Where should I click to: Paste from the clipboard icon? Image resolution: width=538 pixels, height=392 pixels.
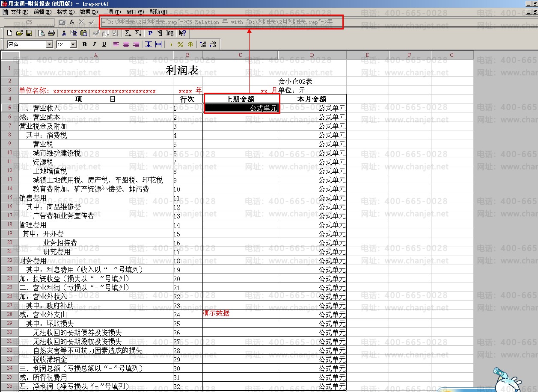coord(83,33)
